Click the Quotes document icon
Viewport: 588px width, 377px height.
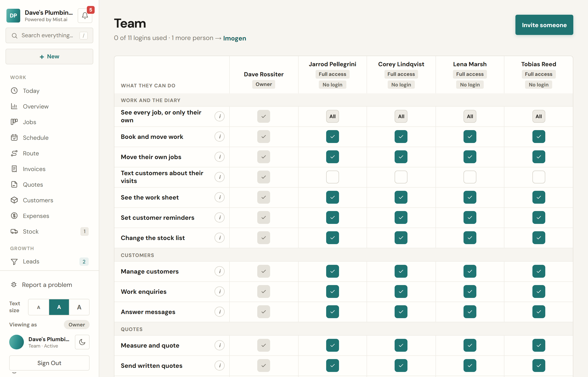tap(14, 185)
